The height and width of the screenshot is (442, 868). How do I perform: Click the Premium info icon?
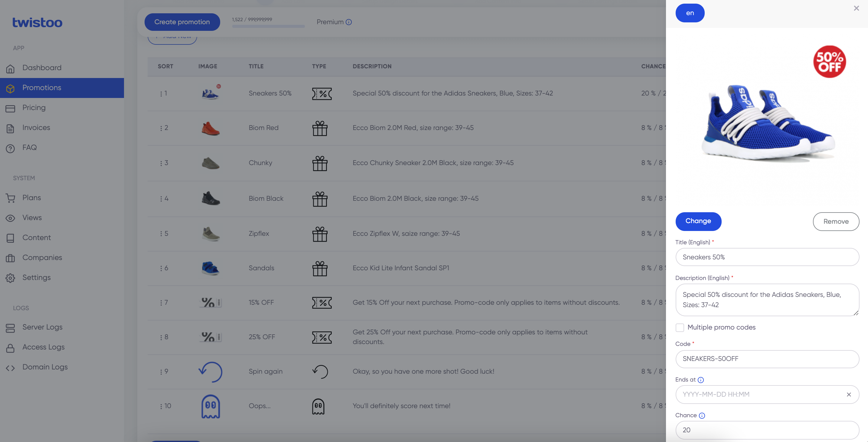click(x=349, y=22)
